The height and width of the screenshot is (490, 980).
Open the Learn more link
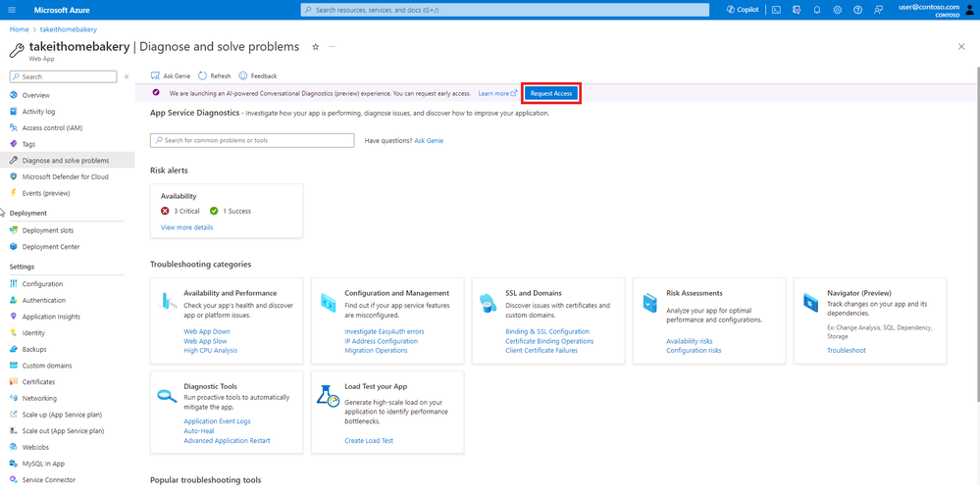(497, 94)
